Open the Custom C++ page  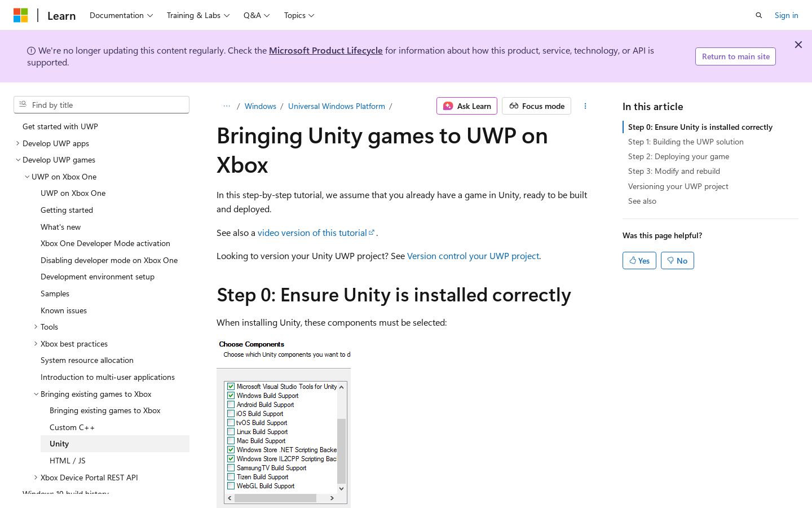(x=72, y=427)
